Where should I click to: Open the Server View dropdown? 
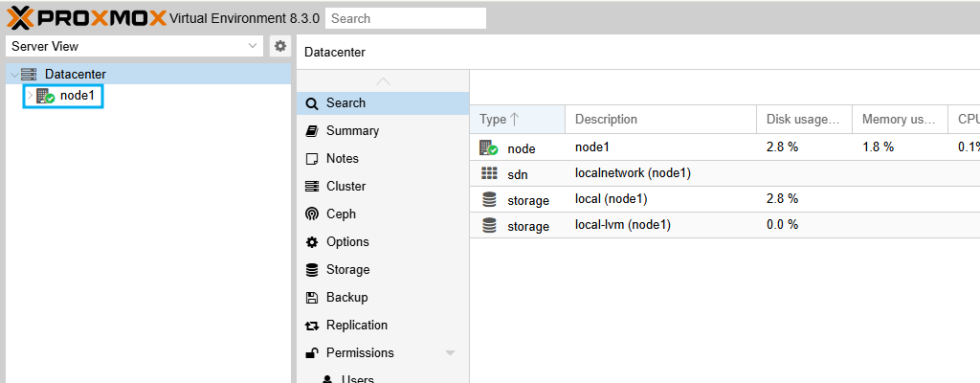pos(134,46)
